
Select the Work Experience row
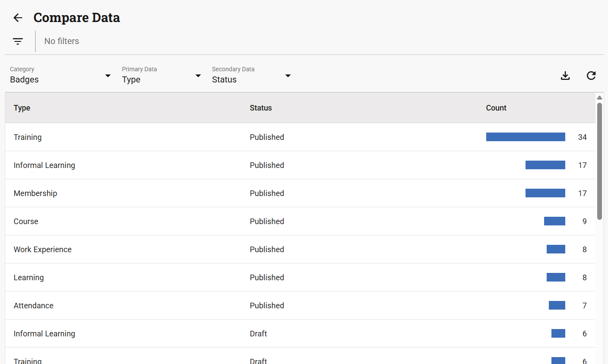43,250
